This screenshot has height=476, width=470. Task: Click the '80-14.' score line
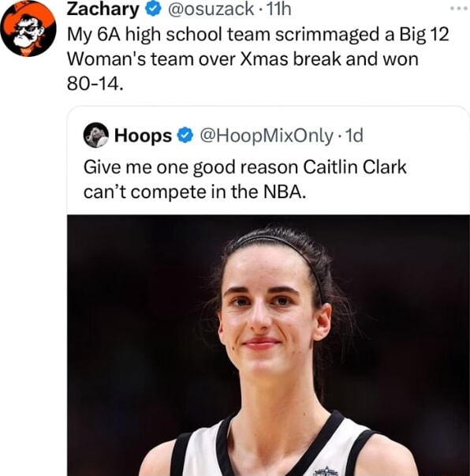click(x=95, y=84)
